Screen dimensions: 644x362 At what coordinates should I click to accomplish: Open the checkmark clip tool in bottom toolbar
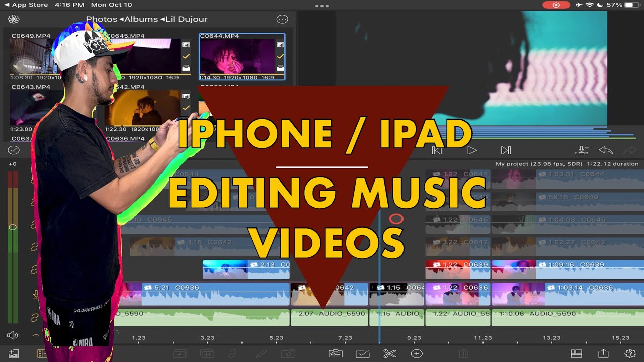click(x=362, y=354)
